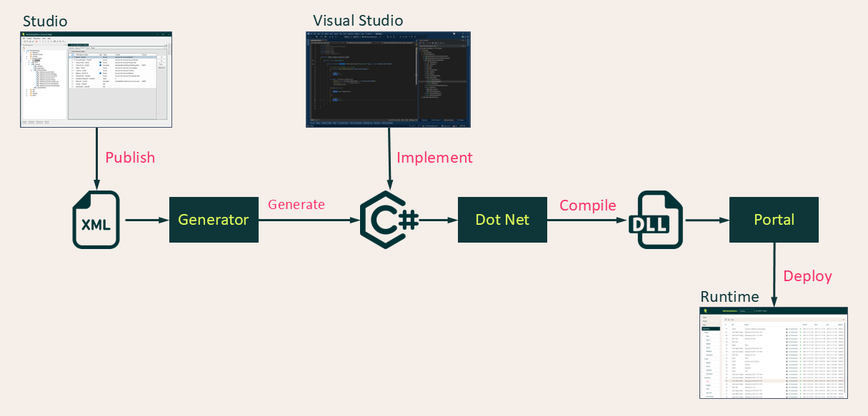The width and height of the screenshot is (868, 416).
Task: Open the environment dropdown in the Runtime header
Action: click(747, 310)
